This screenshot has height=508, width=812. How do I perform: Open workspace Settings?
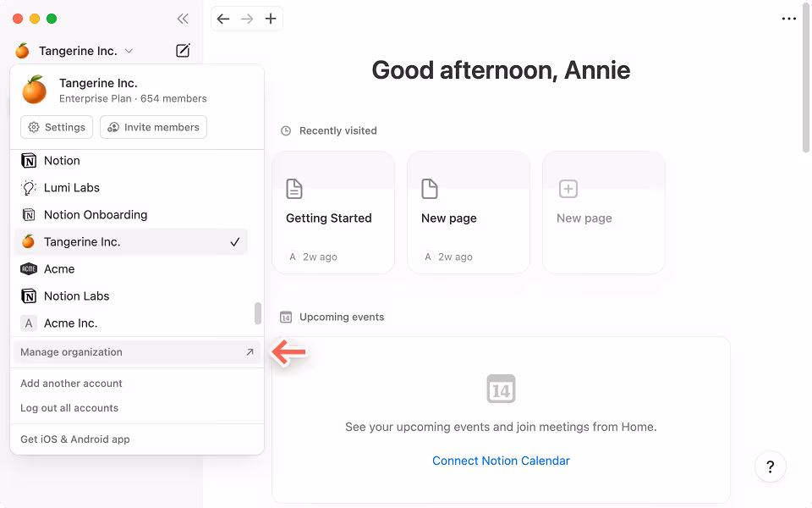57,127
